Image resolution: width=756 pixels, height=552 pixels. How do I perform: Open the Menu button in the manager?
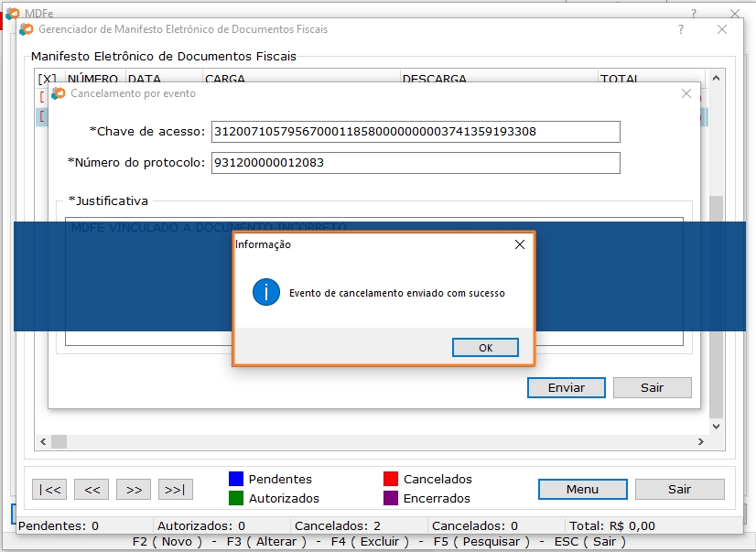(x=582, y=489)
